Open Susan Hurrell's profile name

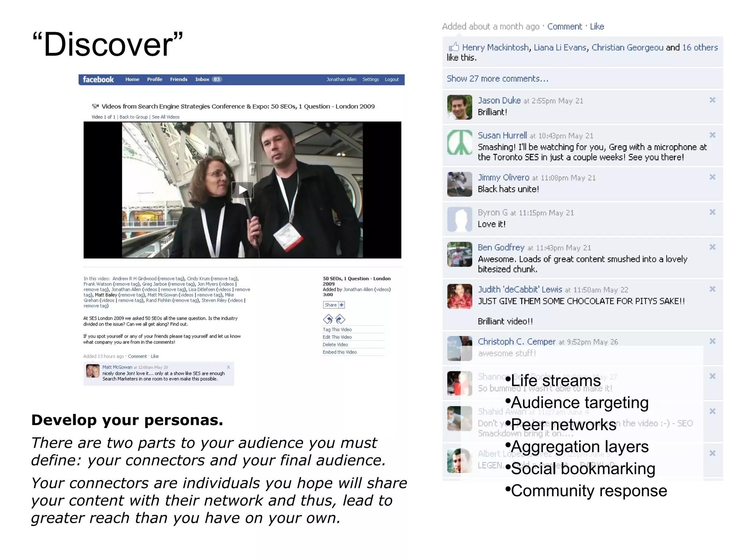click(x=502, y=136)
